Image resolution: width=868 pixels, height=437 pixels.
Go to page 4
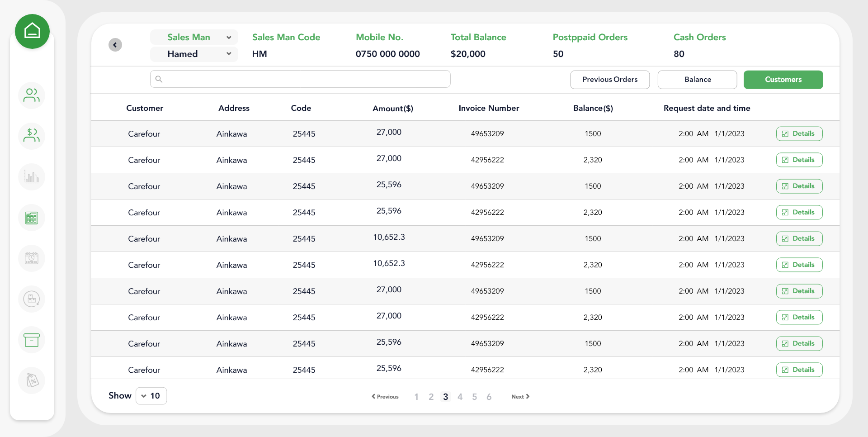460,397
